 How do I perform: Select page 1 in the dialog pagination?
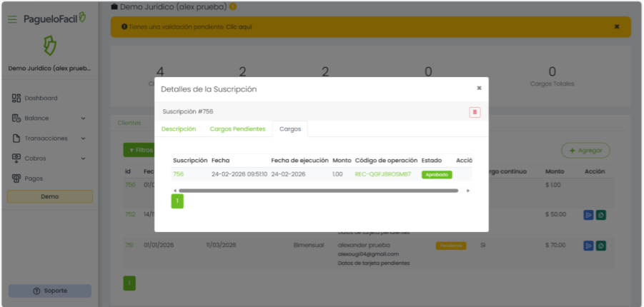tap(177, 201)
